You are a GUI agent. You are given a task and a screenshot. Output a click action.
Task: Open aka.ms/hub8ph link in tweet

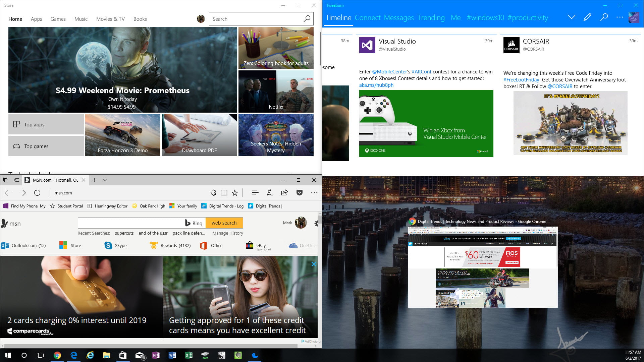[x=376, y=85]
